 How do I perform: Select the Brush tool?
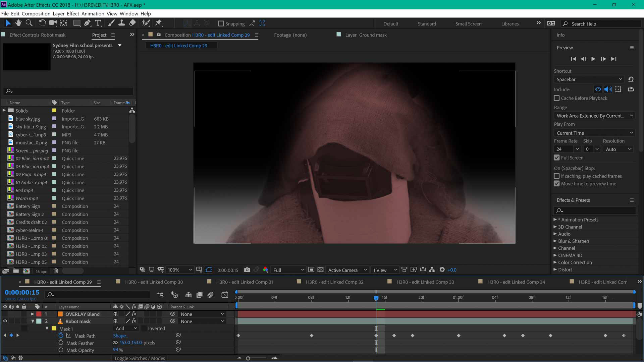111,23
